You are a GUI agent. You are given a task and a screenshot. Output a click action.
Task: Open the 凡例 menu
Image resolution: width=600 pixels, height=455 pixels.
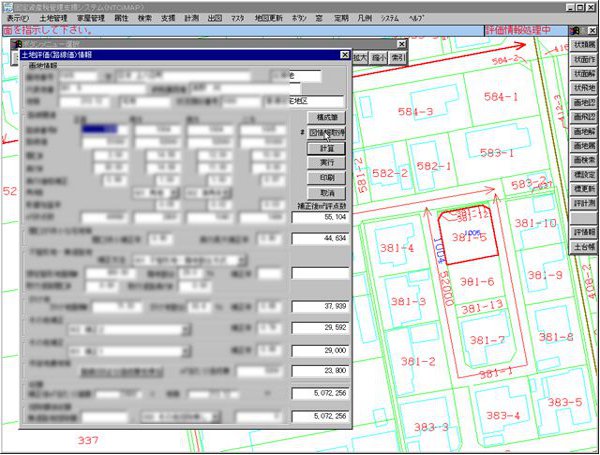pyautogui.click(x=364, y=18)
